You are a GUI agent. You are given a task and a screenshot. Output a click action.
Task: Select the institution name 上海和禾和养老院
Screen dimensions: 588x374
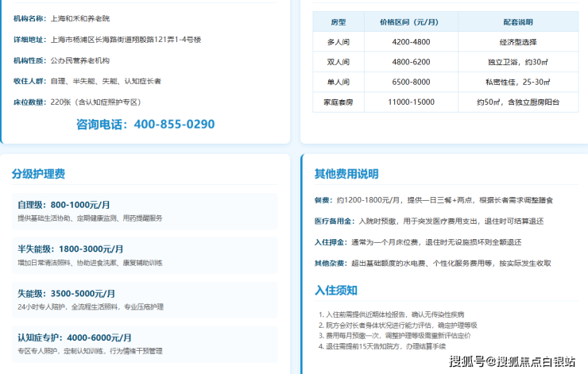80,18
